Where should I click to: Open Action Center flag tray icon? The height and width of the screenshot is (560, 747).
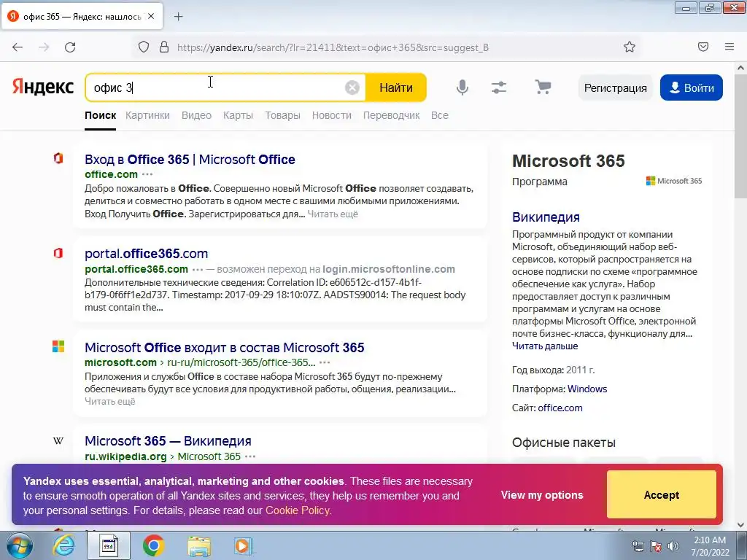[x=656, y=546]
